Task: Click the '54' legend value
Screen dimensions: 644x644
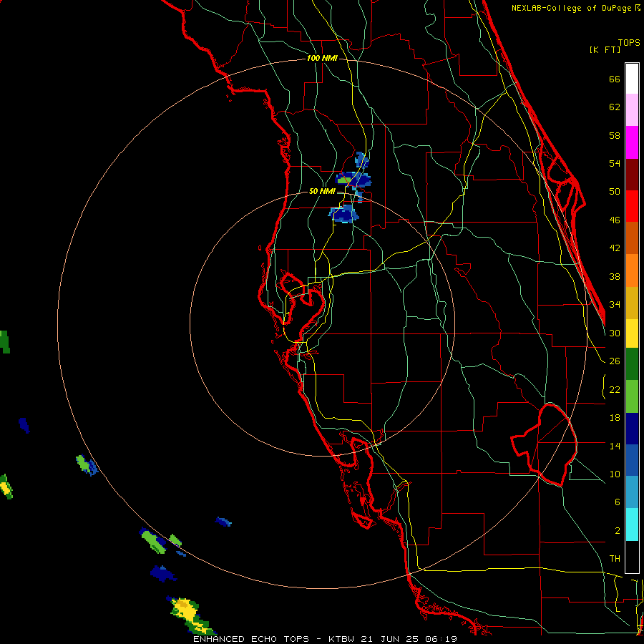Action: 615,163
